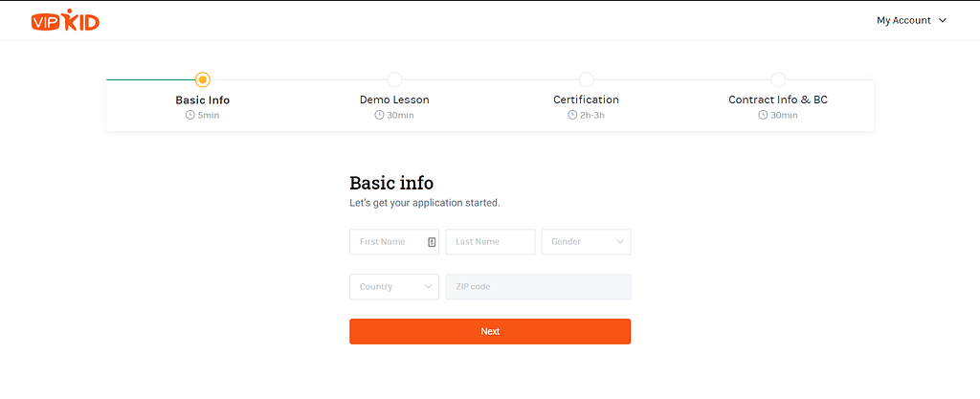Select the active orange Basic Info step circle

click(202, 79)
